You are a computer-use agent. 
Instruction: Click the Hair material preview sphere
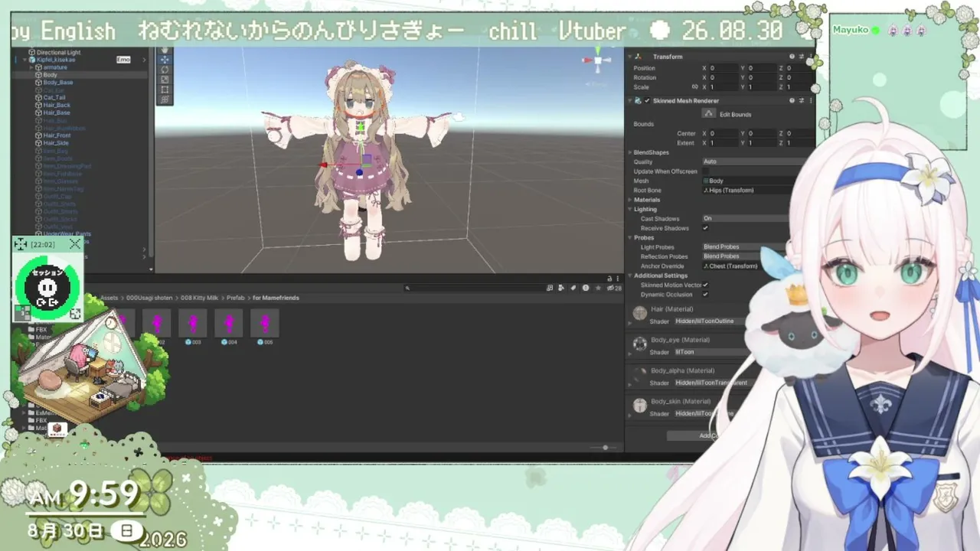tap(640, 313)
